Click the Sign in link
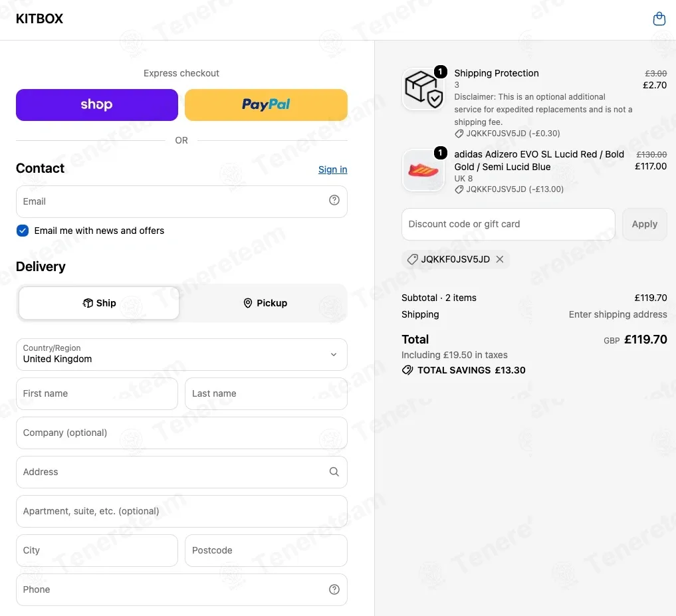676x616 pixels. 332,169
